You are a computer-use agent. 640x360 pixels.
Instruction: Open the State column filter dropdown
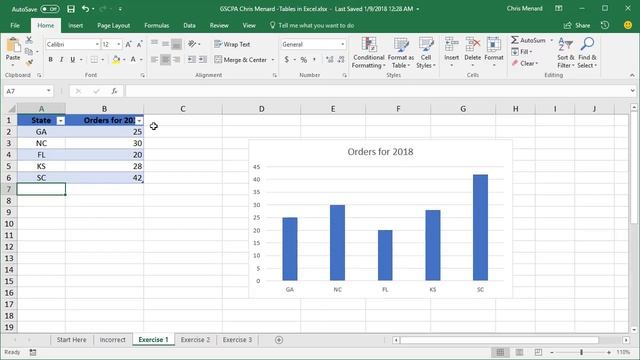point(60,121)
